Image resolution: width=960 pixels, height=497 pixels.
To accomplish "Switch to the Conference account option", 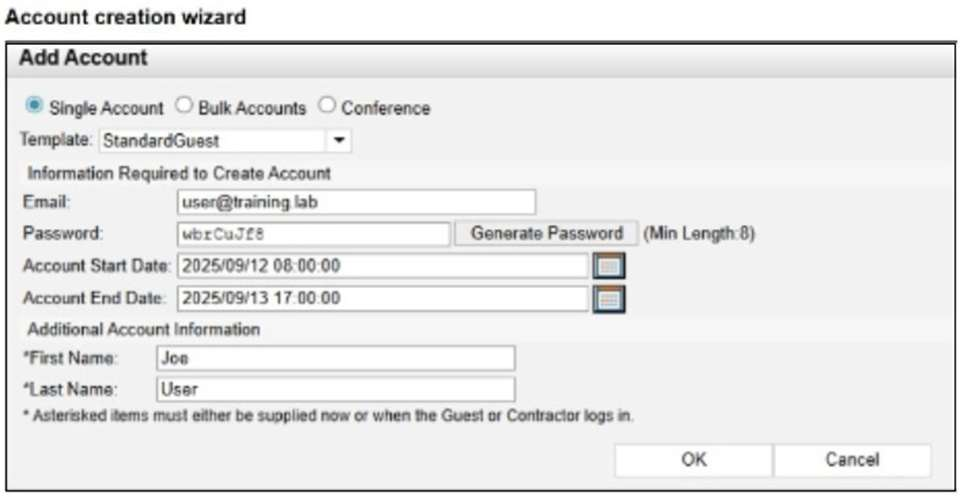I will [x=327, y=106].
